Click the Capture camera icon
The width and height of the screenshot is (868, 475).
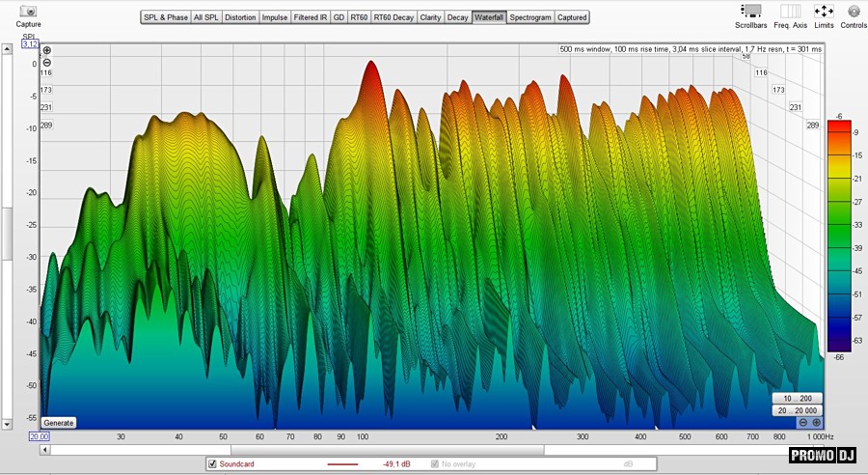point(28,11)
